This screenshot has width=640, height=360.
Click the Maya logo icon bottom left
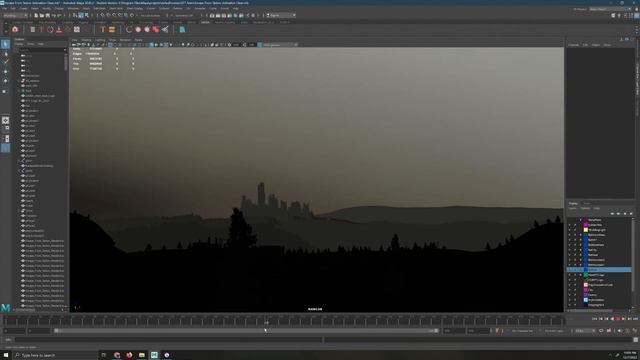click(x=5, y=307)
